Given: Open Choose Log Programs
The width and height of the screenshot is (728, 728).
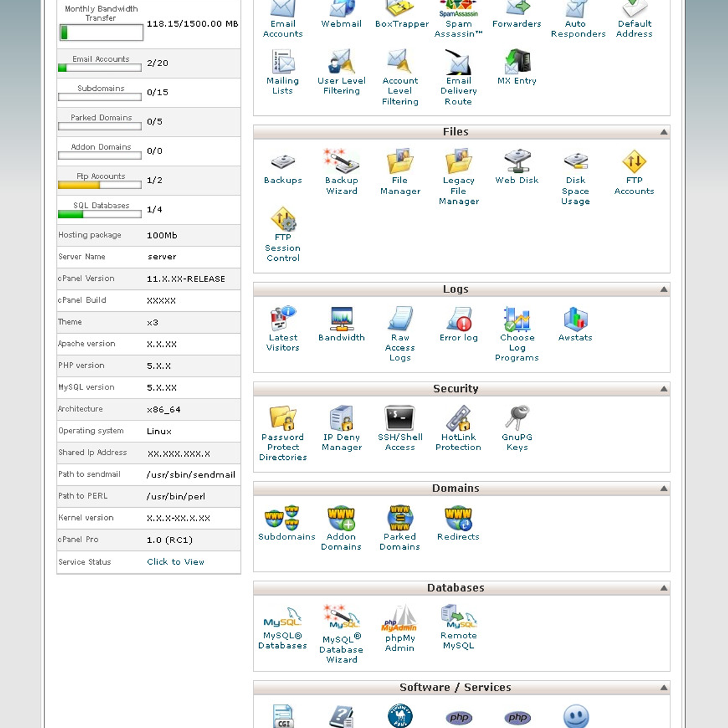Looking at the screenshot, I should pos(517,334).
